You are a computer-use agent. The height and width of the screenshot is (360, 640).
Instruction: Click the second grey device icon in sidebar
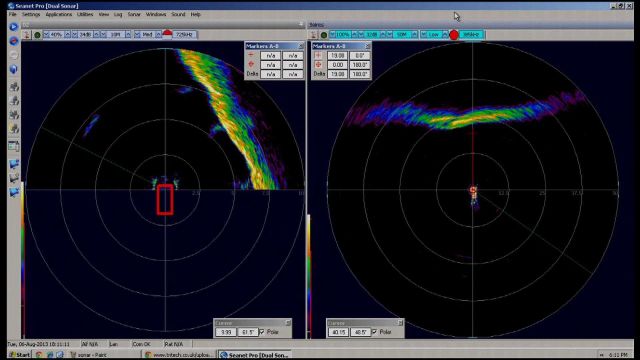click(14, 101)
